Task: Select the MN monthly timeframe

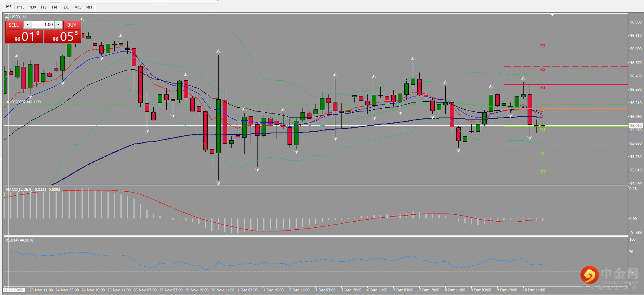Action: point(89,7)
